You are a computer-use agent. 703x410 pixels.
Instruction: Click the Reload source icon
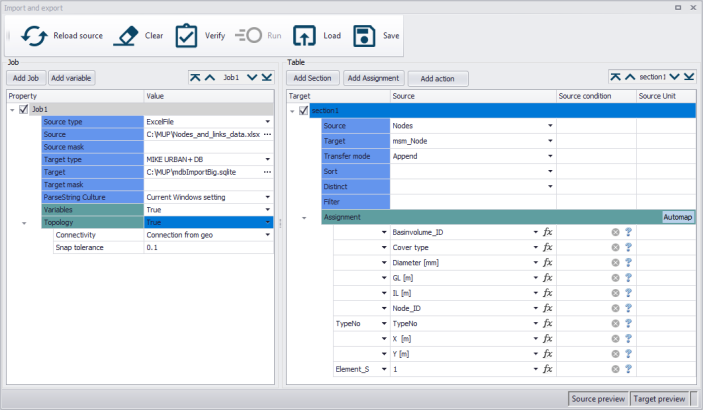coord(34,36)
